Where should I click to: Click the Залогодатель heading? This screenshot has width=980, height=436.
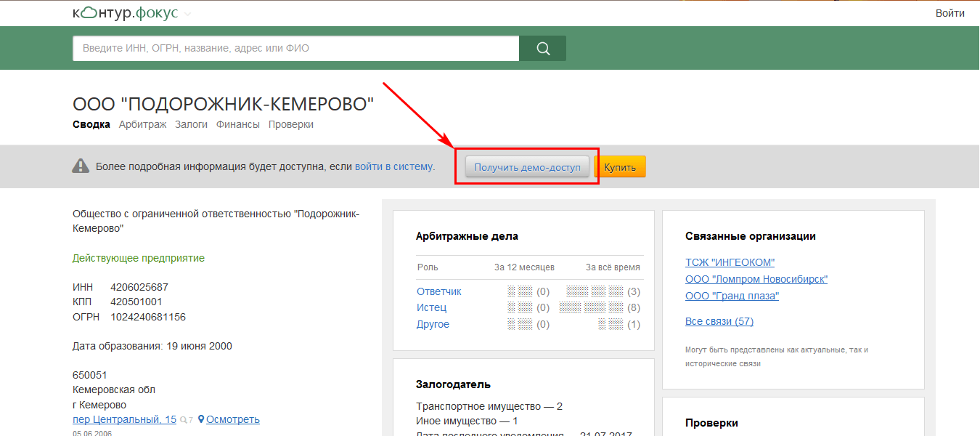pyautogui.click(x=453, y=384)
